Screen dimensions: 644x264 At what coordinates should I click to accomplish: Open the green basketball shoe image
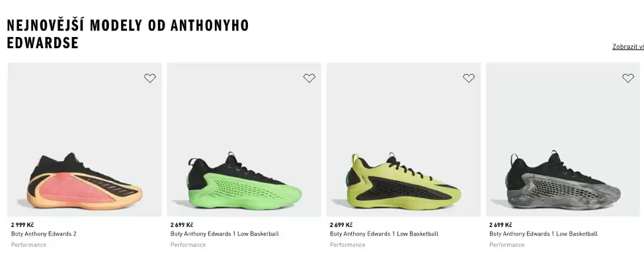244,139
